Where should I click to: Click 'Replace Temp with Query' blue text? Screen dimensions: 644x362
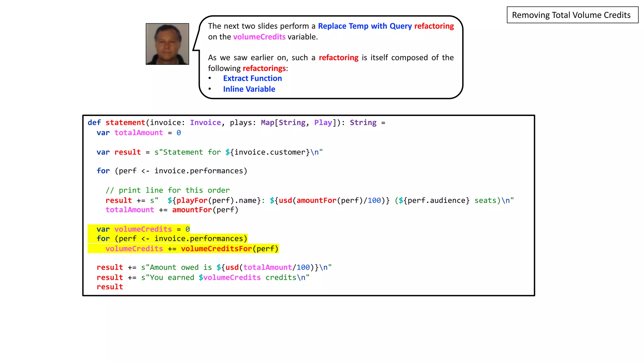(365, 26)
